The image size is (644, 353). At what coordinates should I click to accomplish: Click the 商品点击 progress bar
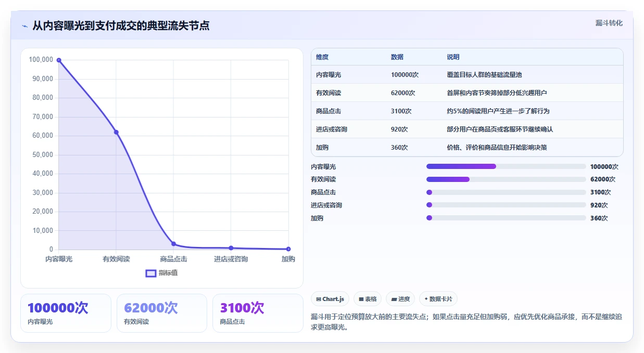coord(506,192)
